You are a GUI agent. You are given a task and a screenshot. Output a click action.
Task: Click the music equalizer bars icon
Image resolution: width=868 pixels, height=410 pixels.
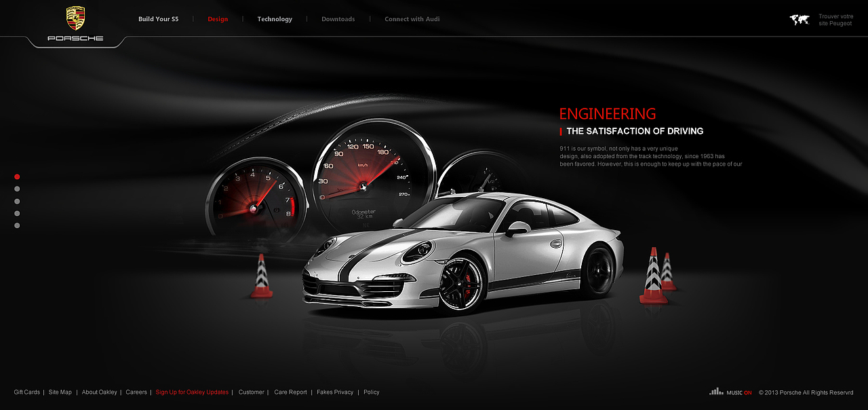[716, 392]
